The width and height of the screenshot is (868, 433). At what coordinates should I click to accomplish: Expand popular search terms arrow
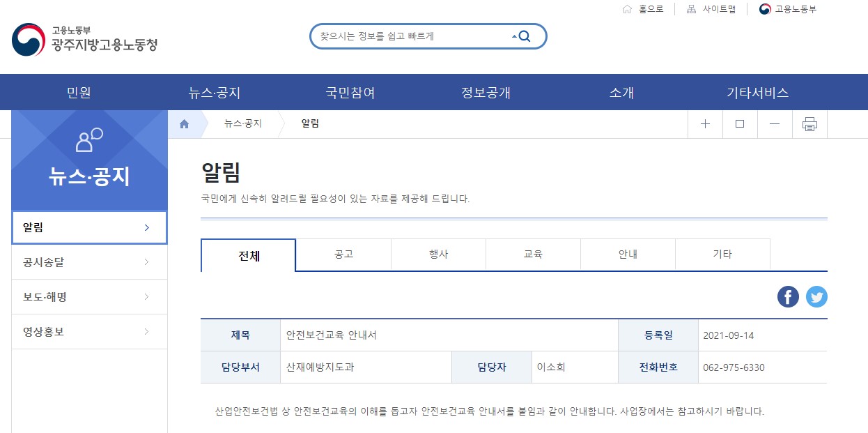coord(514,37)
